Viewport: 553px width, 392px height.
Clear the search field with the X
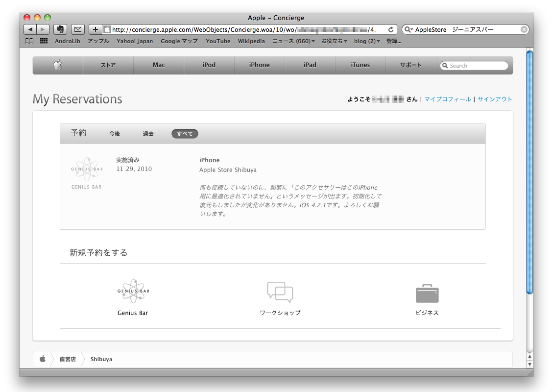tap(524, 29)
